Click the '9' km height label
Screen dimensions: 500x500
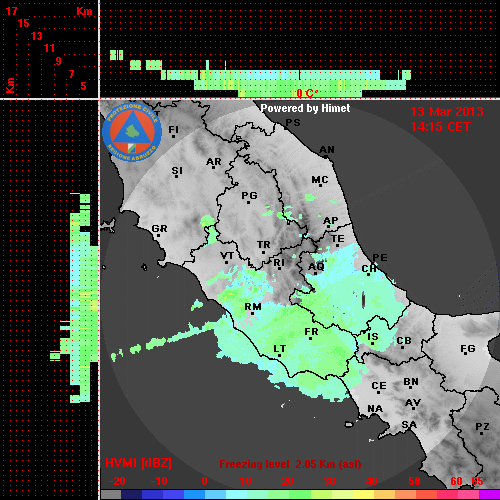click(x=59, y=61)
